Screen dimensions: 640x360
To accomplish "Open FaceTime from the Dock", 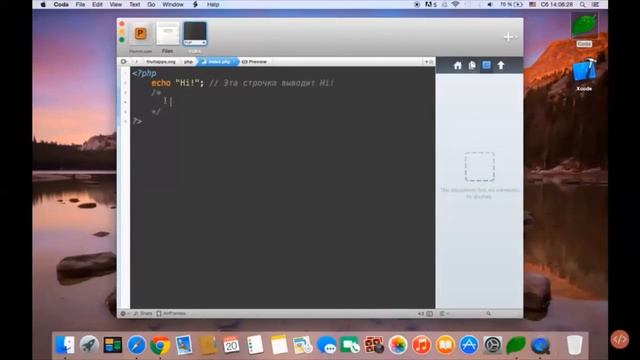I will (350, 345).
